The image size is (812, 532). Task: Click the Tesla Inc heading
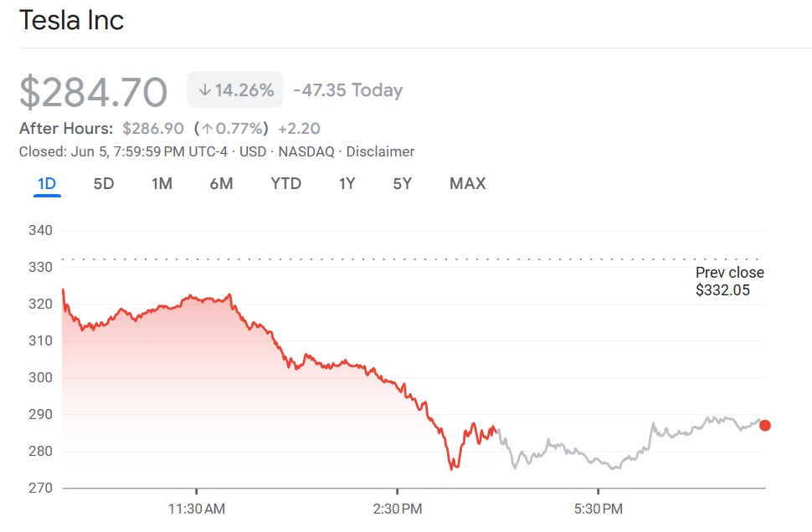71,20
